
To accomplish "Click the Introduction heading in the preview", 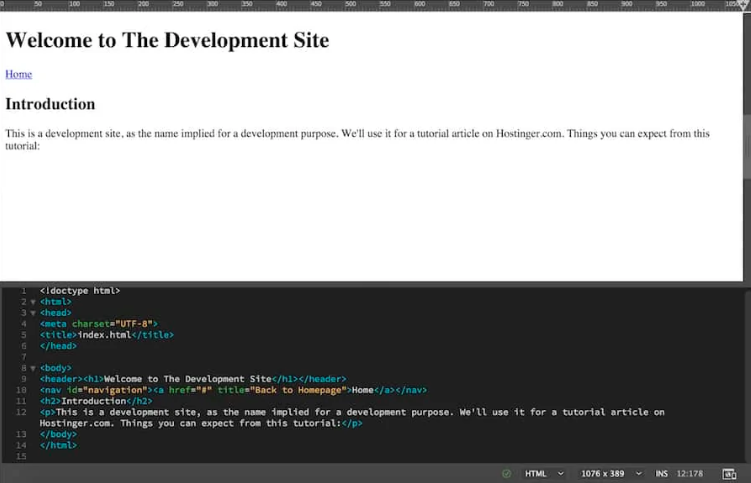I will click(50, 104).
